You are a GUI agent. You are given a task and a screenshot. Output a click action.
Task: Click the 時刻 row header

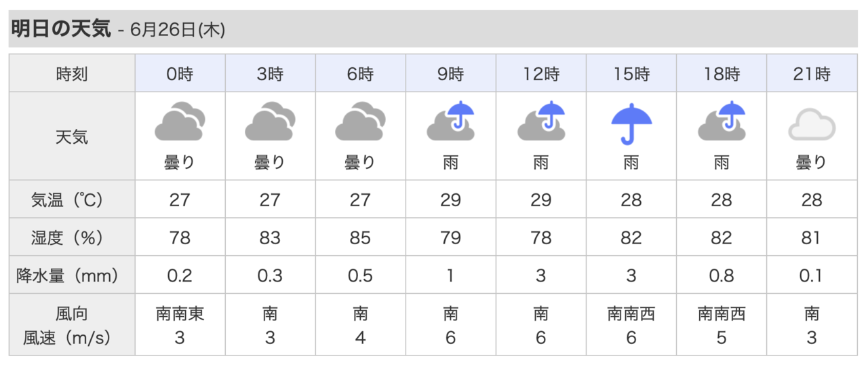tap(72, 74)
